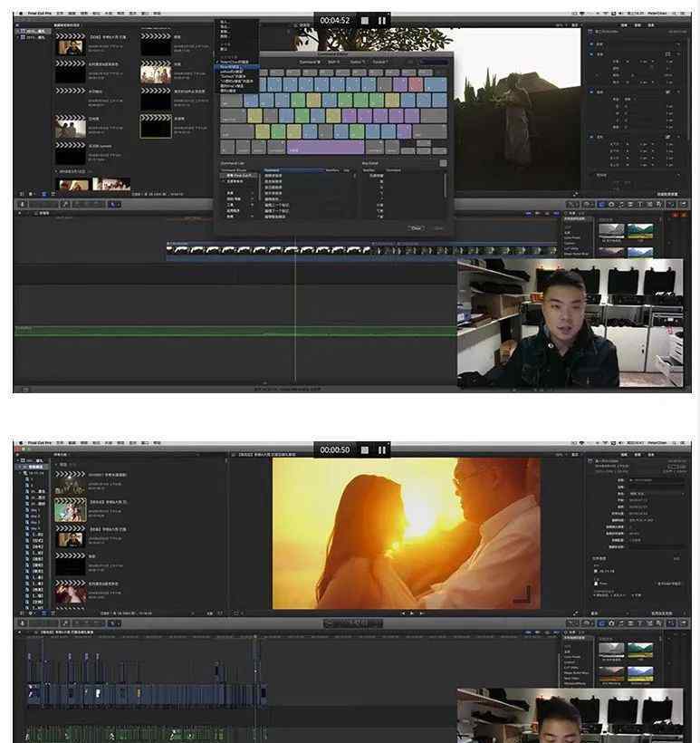Click the keyboard highlight button above Key Detail

[x=443, y=163]
